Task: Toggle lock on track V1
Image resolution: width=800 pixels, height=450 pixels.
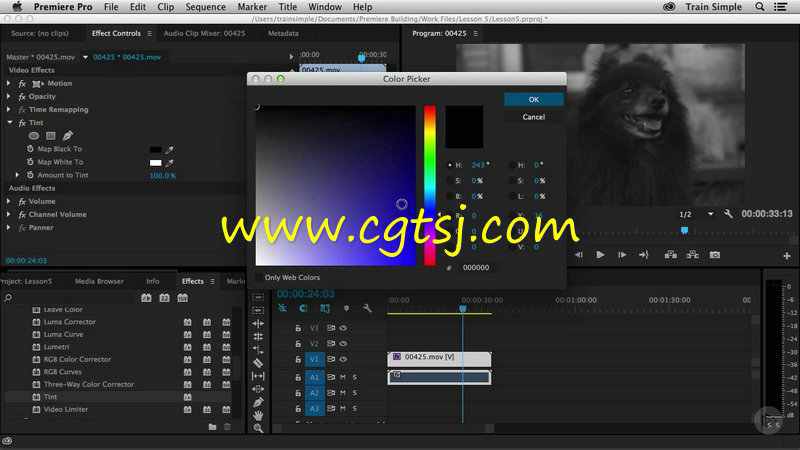Action: click(298, 359)
